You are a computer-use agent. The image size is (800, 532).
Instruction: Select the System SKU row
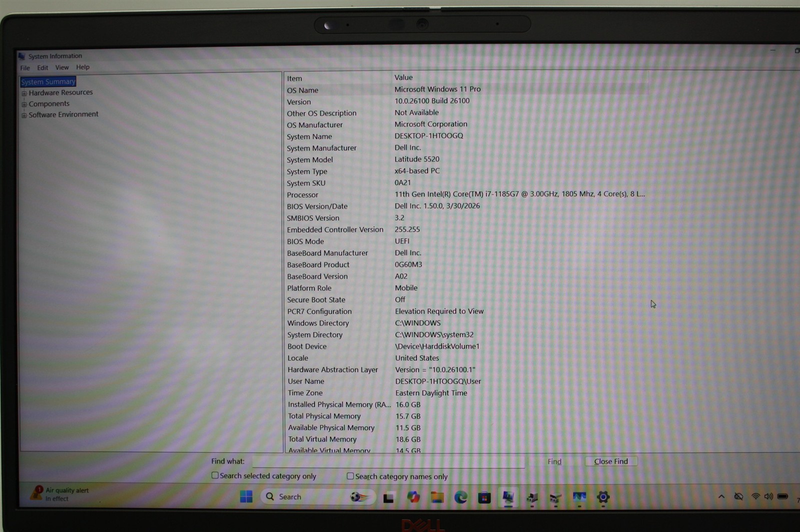(x=466, y=183)
